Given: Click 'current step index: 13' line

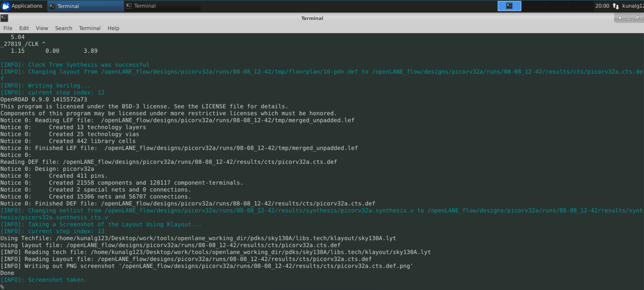Looking at the screenshot, I should [52, 231].
